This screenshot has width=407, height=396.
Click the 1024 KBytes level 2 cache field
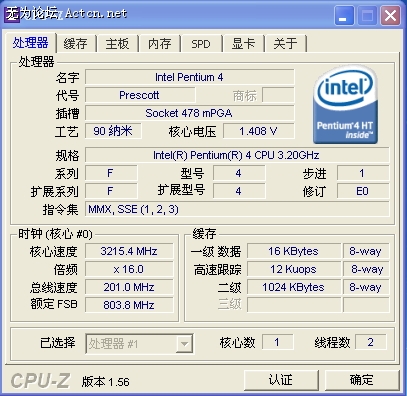pyautogui.click(x=294, y=287)
